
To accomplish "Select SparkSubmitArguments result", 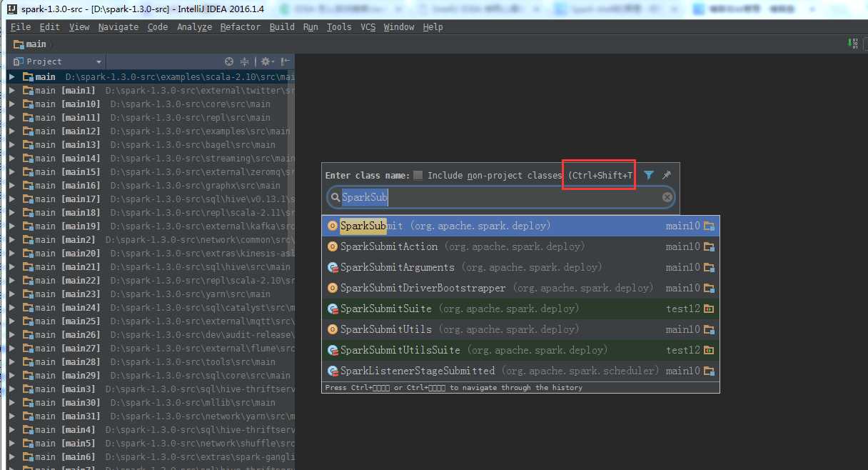I will pos(520,267).
